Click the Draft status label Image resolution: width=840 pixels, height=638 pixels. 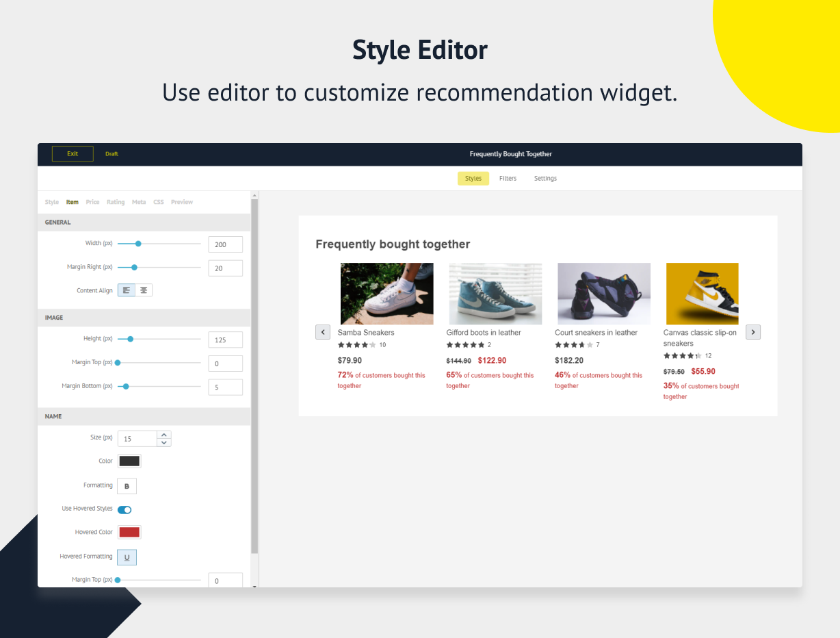click(111, 154)
